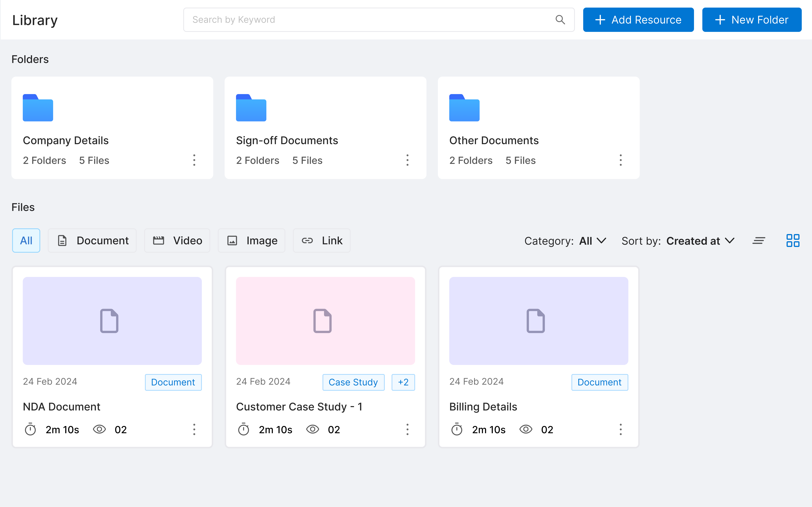Click the Library page heading
The image size is (812, 507).
pyautogui.click(x=35, y=20)
